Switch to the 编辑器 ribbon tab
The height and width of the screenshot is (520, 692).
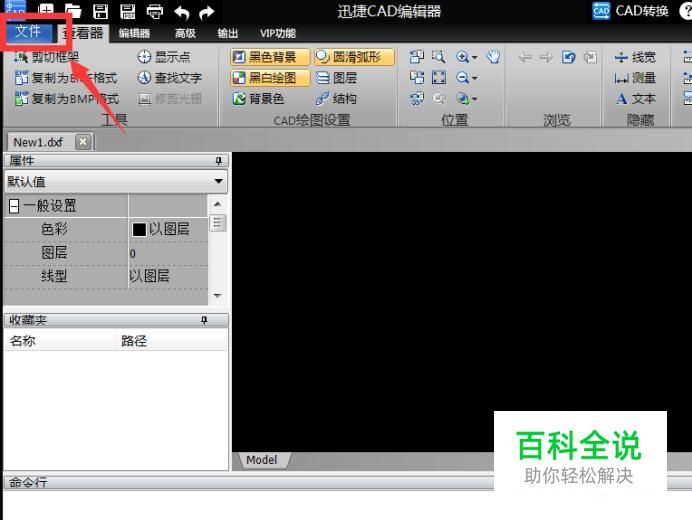134,33
